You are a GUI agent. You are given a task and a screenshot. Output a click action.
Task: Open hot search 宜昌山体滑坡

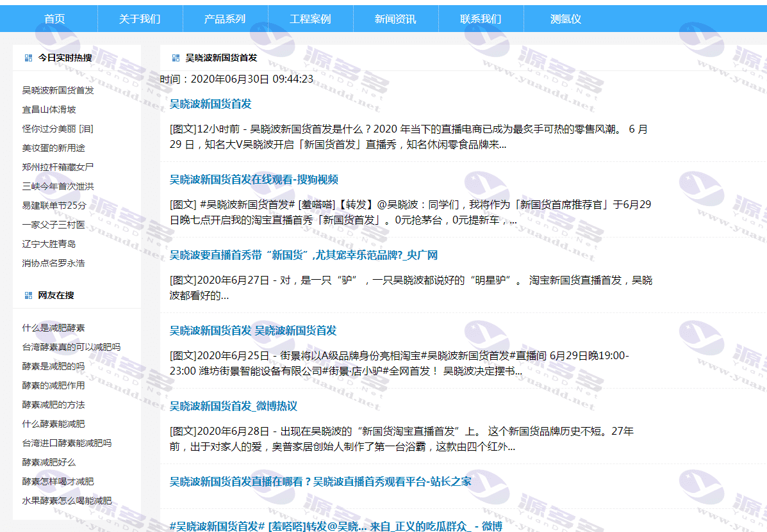point(49,109)
